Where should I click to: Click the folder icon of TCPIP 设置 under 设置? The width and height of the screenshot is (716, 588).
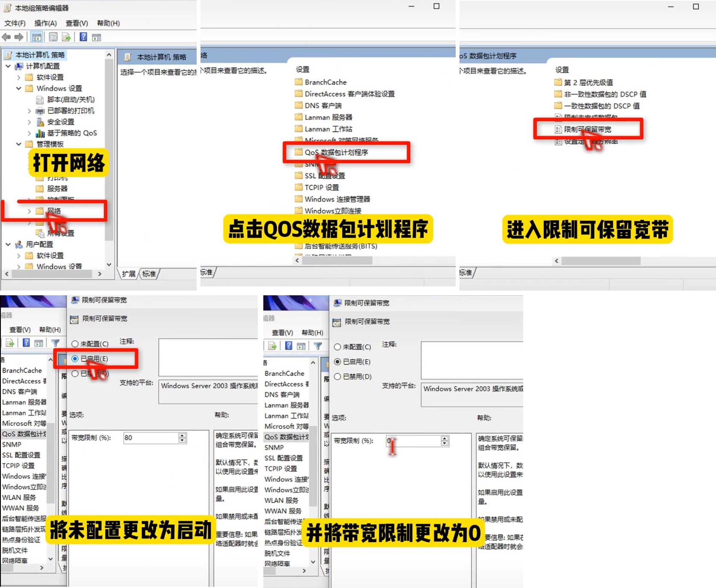click(298, 187)
